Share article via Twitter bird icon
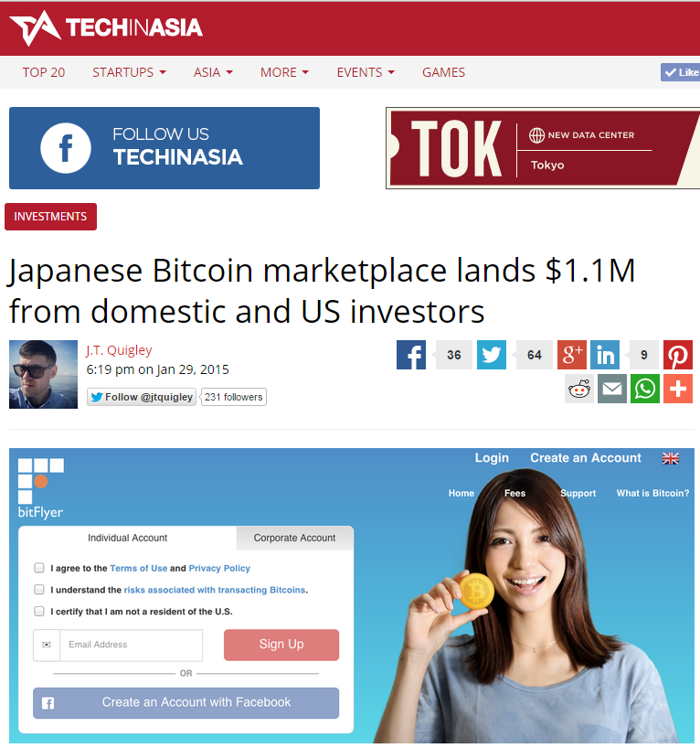700x748 pixels. 491,355
